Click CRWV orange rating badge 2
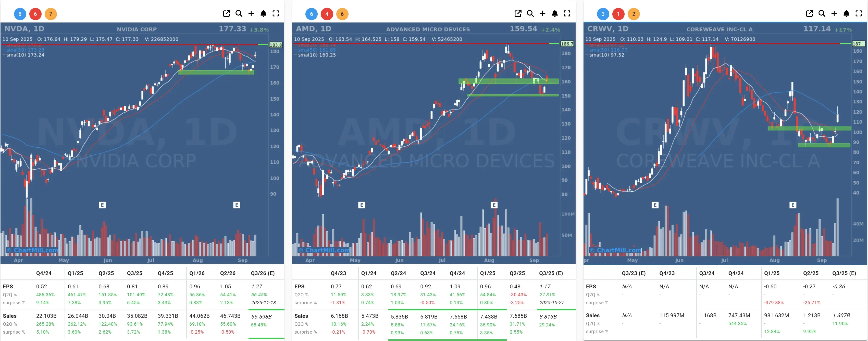The image size is (868, 341). [634, 14]
